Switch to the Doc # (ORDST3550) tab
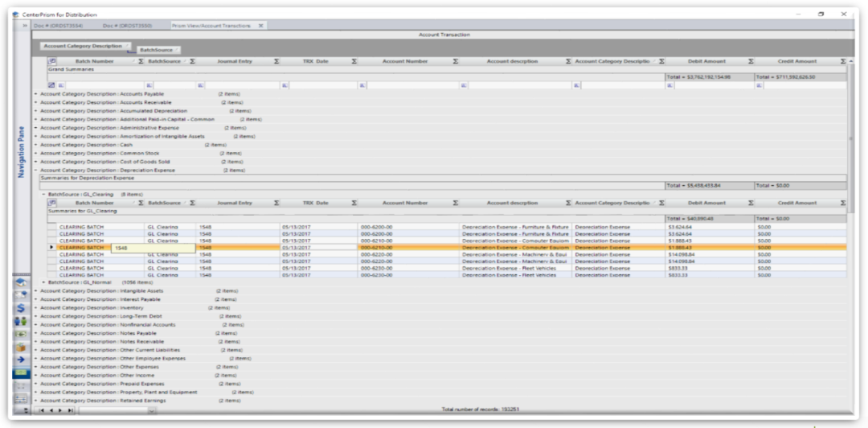Screen dimensions: 868x428 (x=127, y=26)
